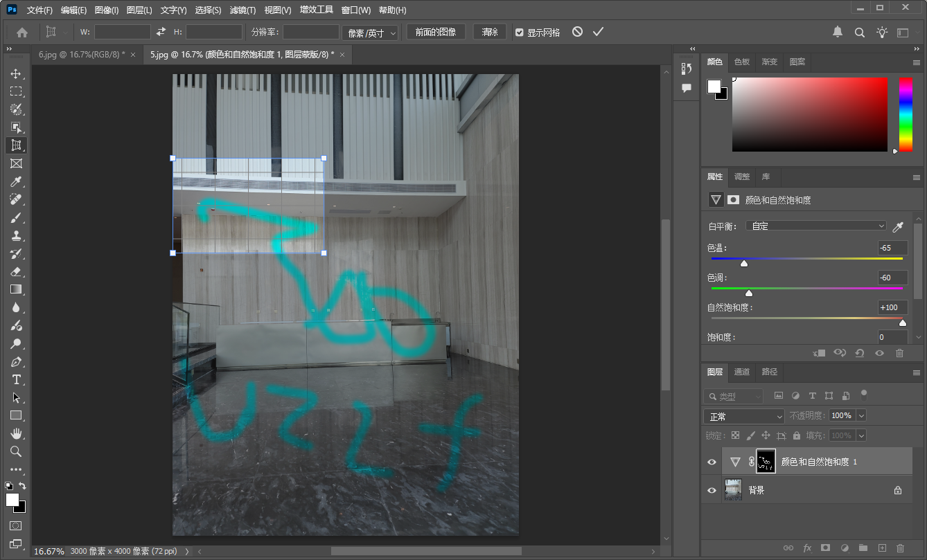Open the layer styles fx menu
This screenshot has height=560, width=927.
(809, 548)
